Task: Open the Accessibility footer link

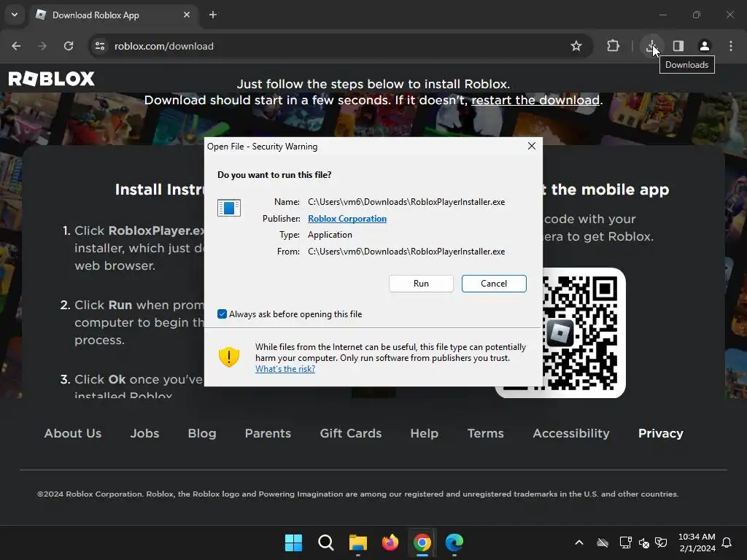Action: pos(570,433)
